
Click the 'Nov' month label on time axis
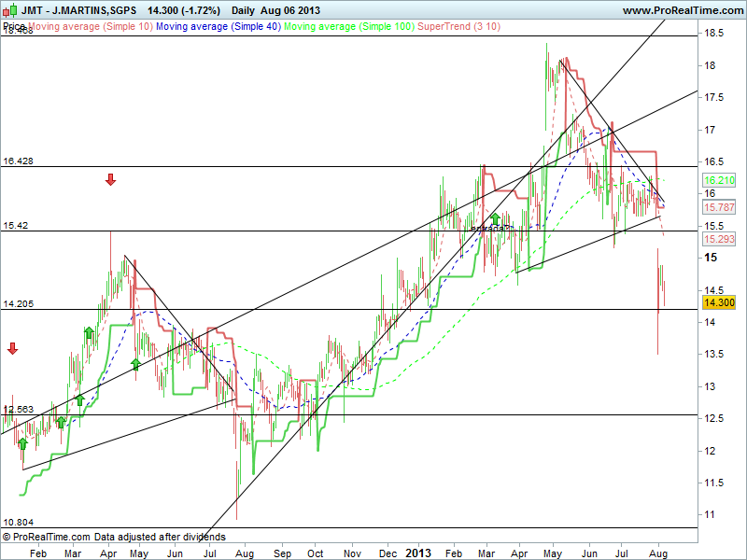point(352,553)
